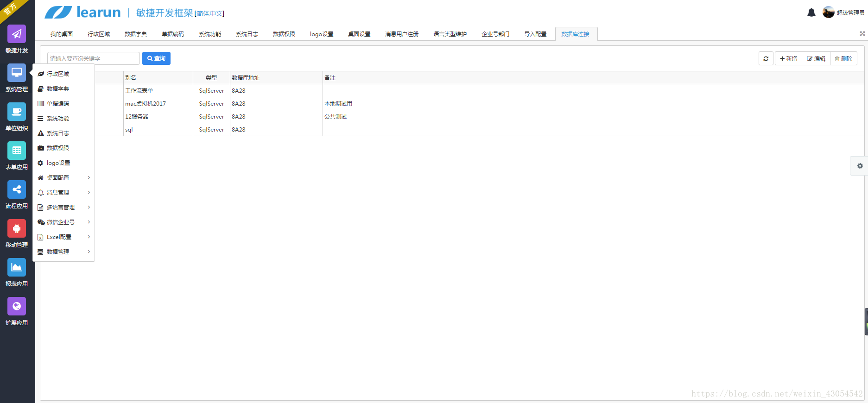Click the 新增 add button
Screen dimensions: 868x403
point(788,58)
